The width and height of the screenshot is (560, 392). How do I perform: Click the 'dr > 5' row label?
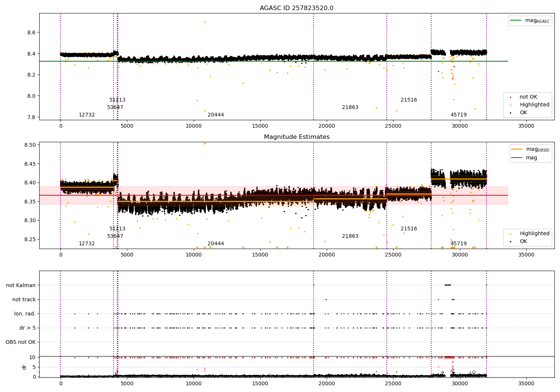coord(28,328)
